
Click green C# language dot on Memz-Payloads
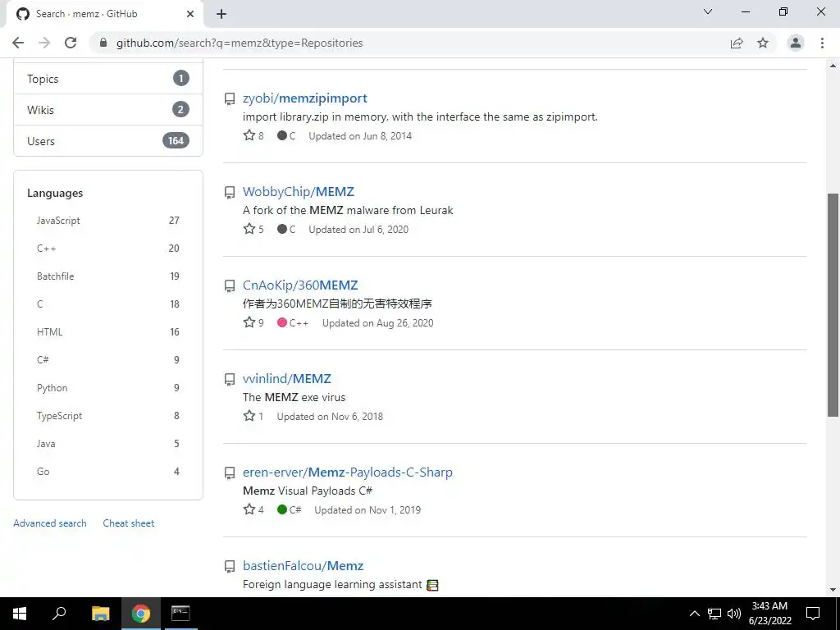pyautogui.click(x=282, y=509)
